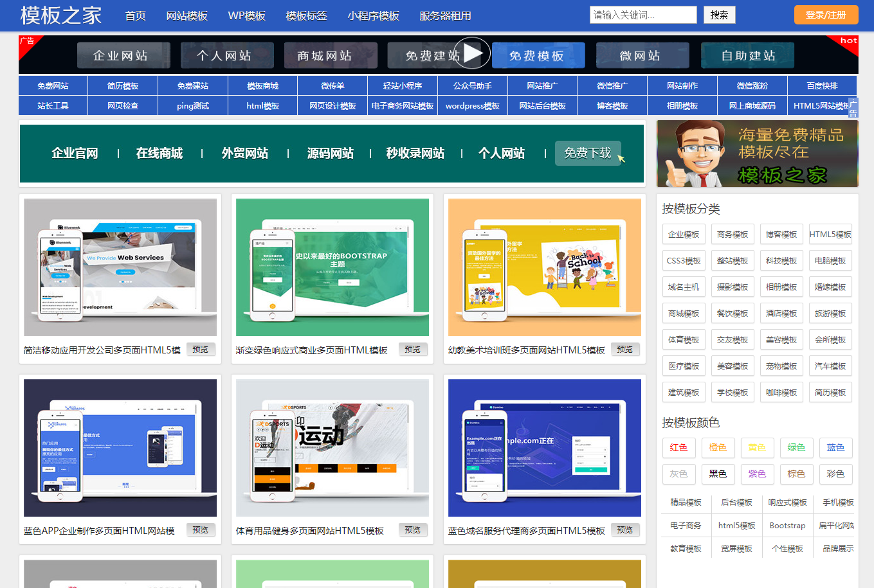874x588 pixels.
Task: Open the 网站模板 navigation menu item
Action: pyautogui.click(x=187, y=15)
